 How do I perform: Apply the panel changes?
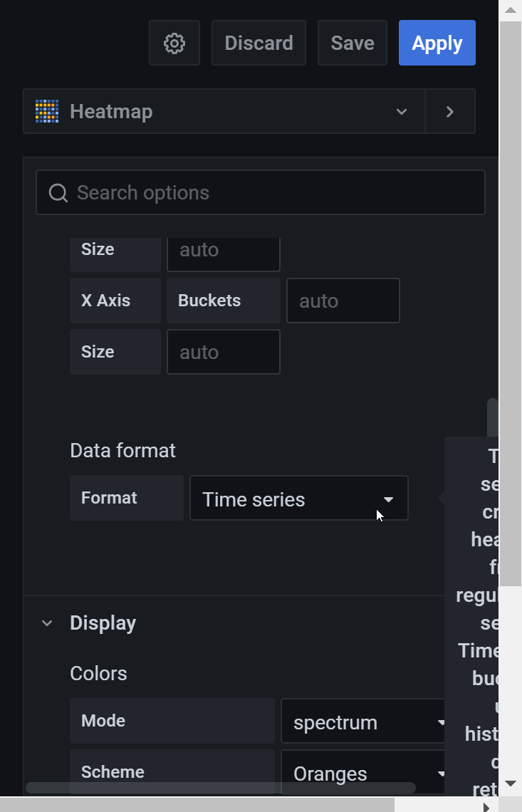coord(437,43)
